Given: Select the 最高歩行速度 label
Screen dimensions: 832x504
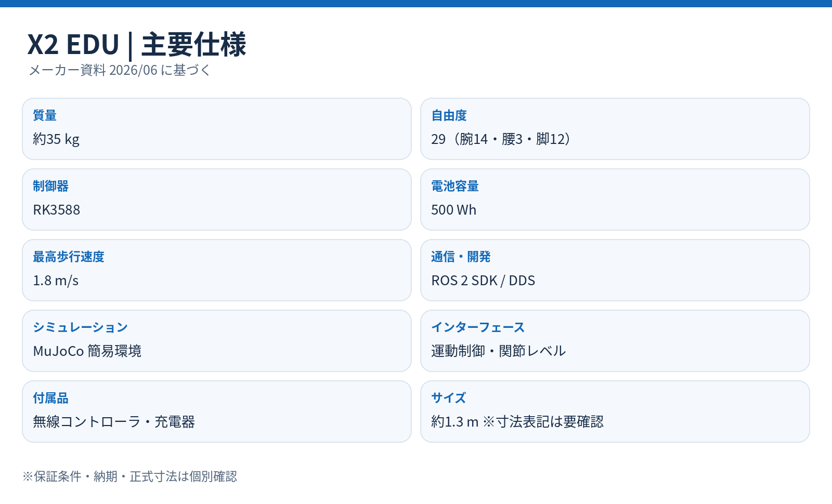Looking at the screenshot, I should (69, 257).
